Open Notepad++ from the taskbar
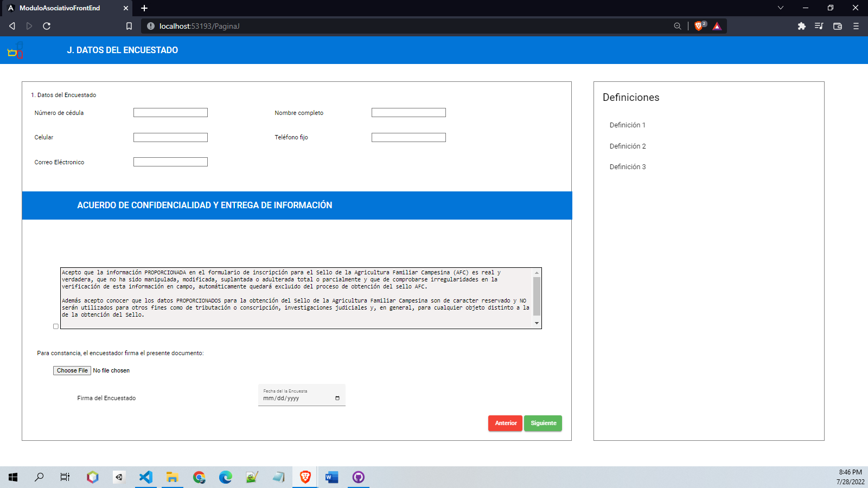 pos(252,477)
